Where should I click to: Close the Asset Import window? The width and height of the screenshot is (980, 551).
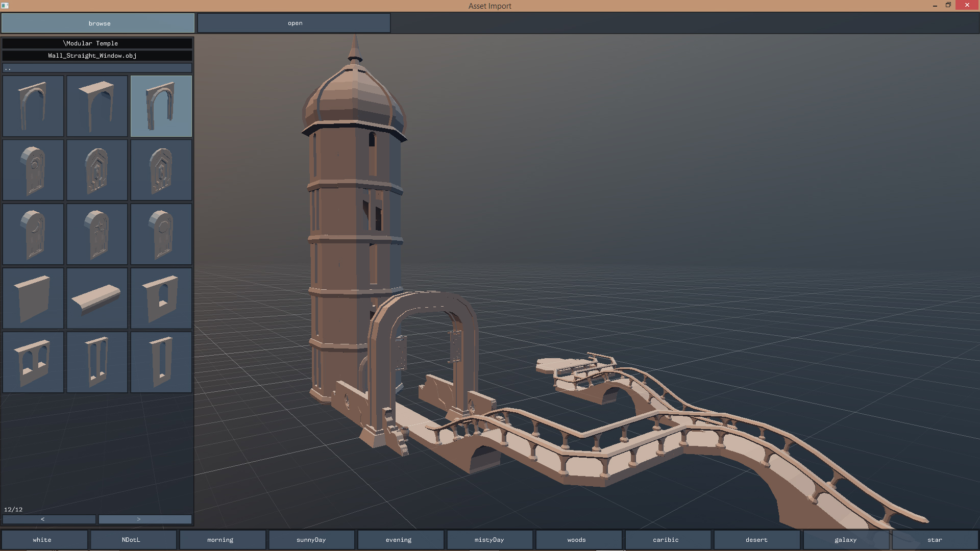coord(967,5)
